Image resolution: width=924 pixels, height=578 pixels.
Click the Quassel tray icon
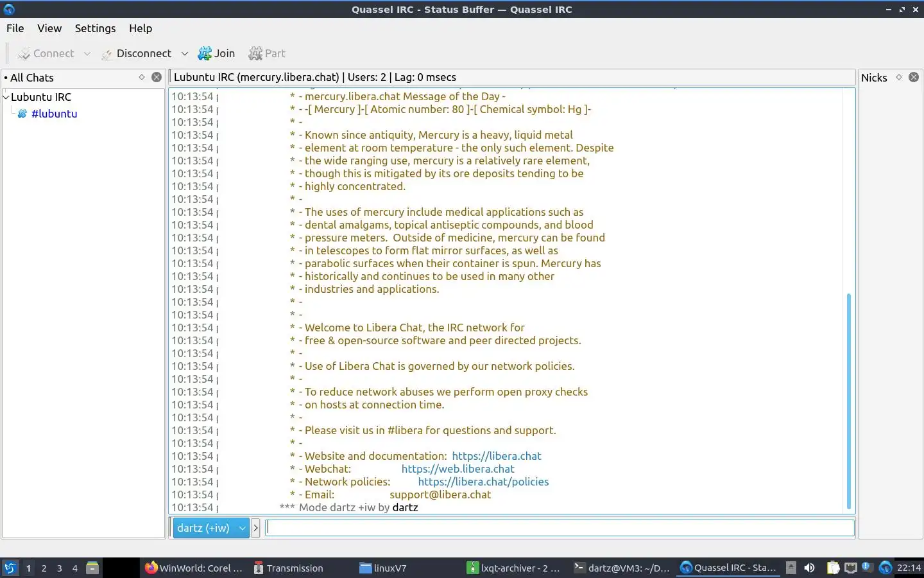(886, 568)
